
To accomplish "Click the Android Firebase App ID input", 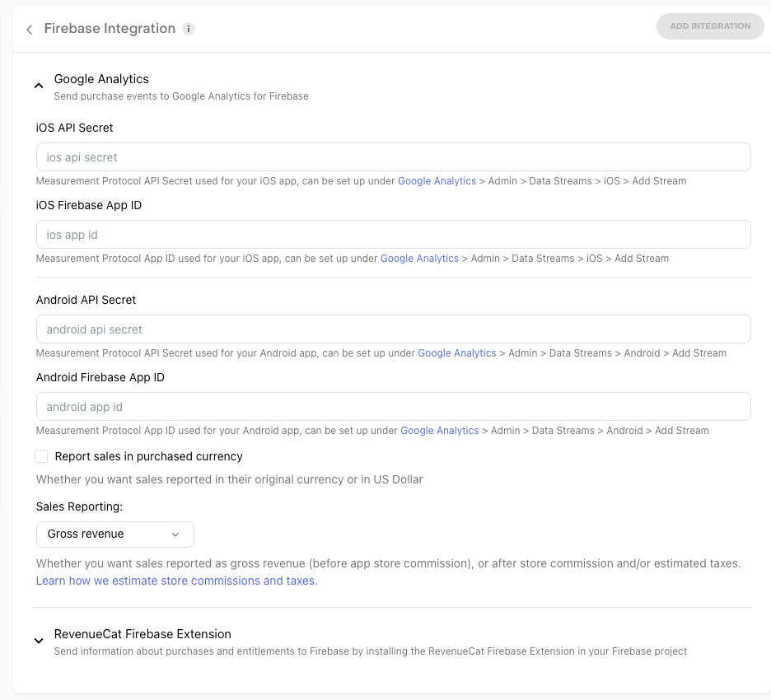I will point(393,407).
